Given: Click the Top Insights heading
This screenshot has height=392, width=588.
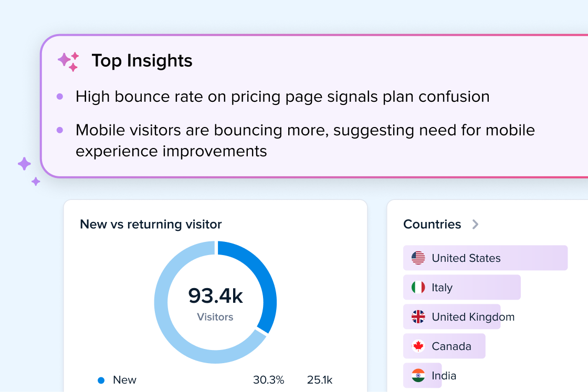Looking at the screenshot, I should pos(142,61).
